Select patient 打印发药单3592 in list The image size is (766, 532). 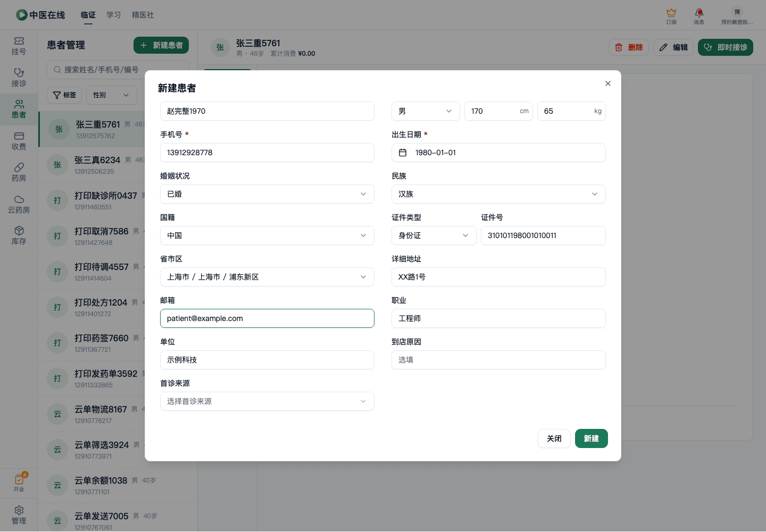point(91,378)
